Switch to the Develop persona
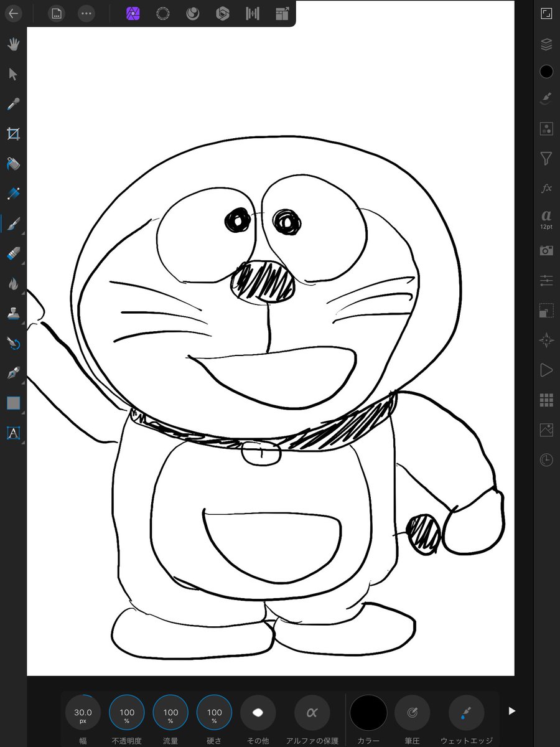Viewport: 560px width, 747px height. [x=223, y=13]
